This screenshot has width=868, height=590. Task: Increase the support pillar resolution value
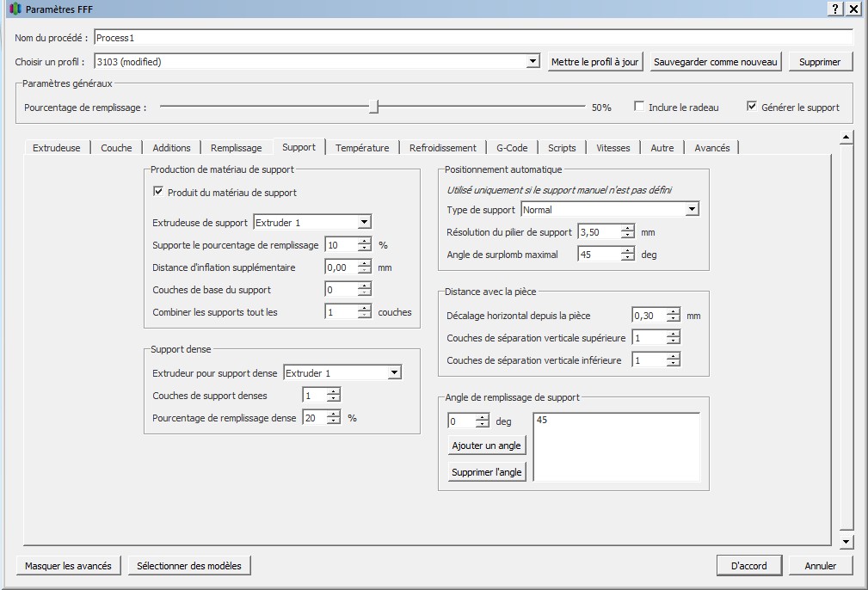(627, 228)
